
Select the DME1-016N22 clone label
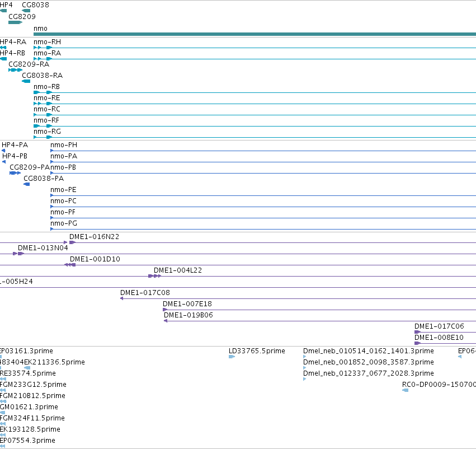(94, 237)
